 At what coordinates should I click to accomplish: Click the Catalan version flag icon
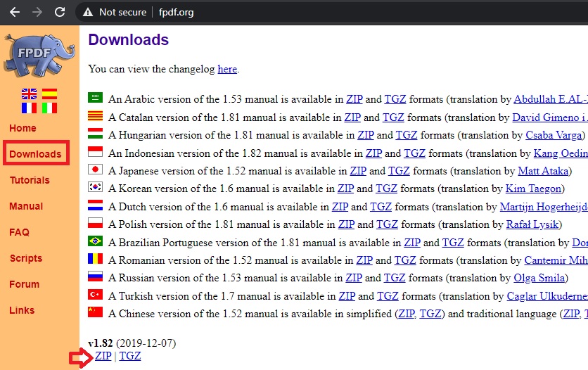pyautogui.click(x=95, y=115)
